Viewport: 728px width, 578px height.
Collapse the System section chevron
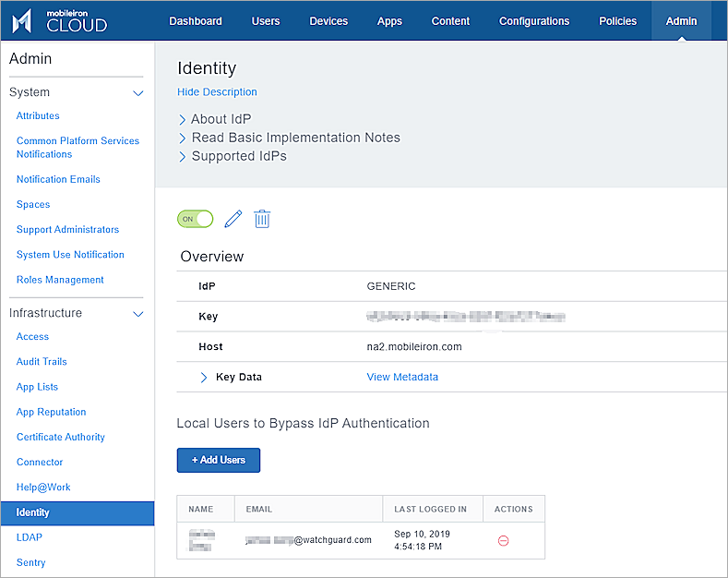(x=138, y=93)
